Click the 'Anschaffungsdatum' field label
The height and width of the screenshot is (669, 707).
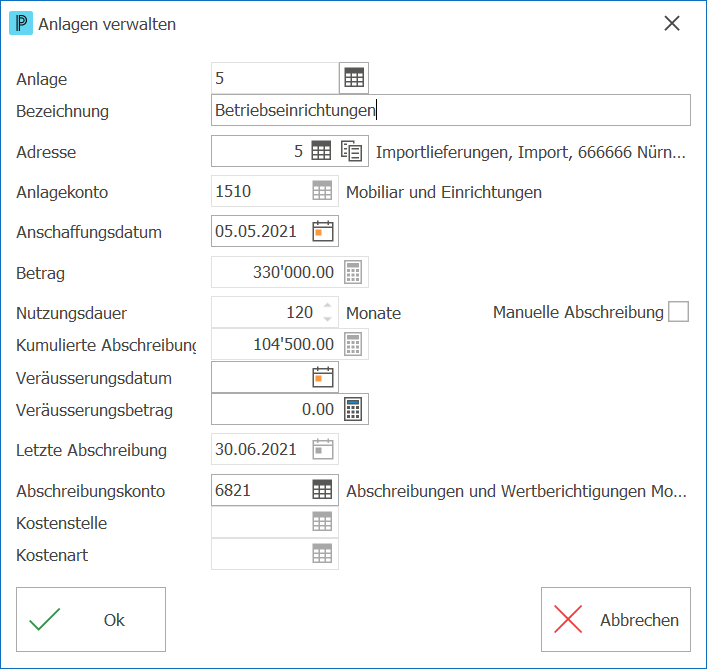tap(89, 232)
